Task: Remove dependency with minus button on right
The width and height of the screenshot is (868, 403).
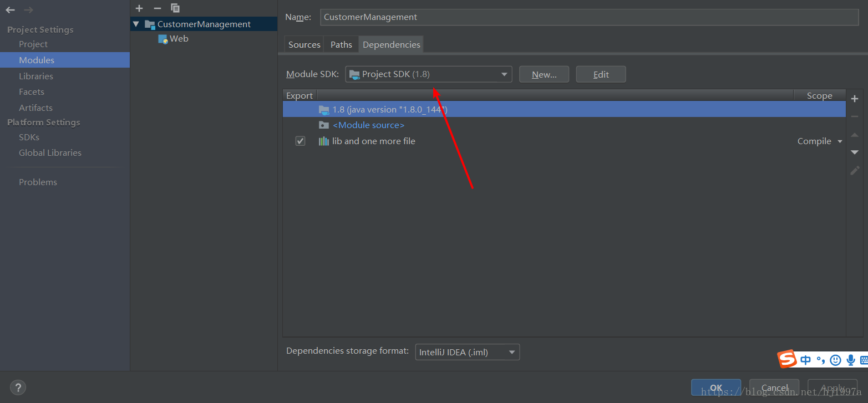Action: pyautogui.click(x=855, y=116)
